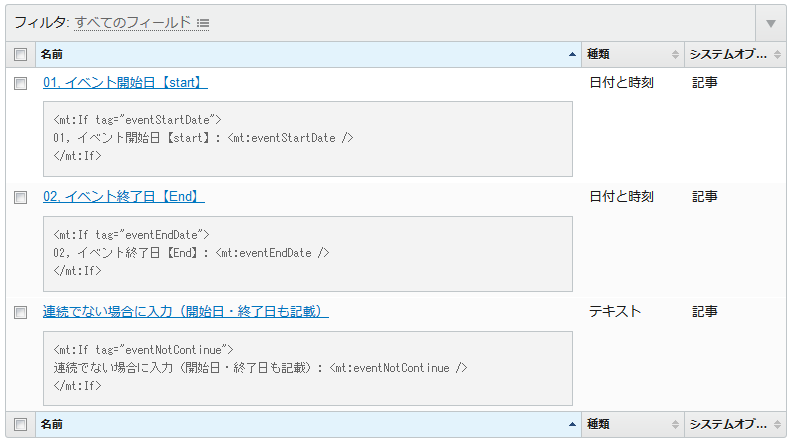This screenshot has height=442, width=793.
Task: Check the イベント終了日 row checkbox
Action: (x=21, y=197)
